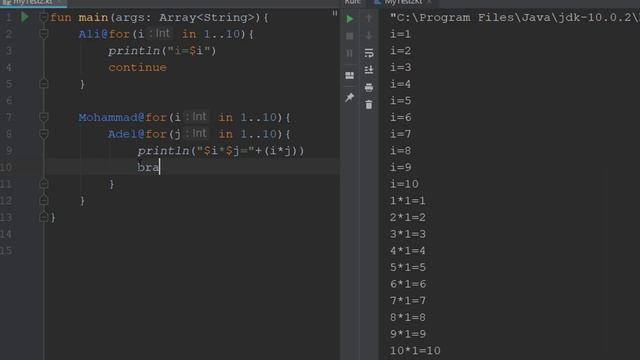Click the 'Mohammad@' label

click(111, 117)
